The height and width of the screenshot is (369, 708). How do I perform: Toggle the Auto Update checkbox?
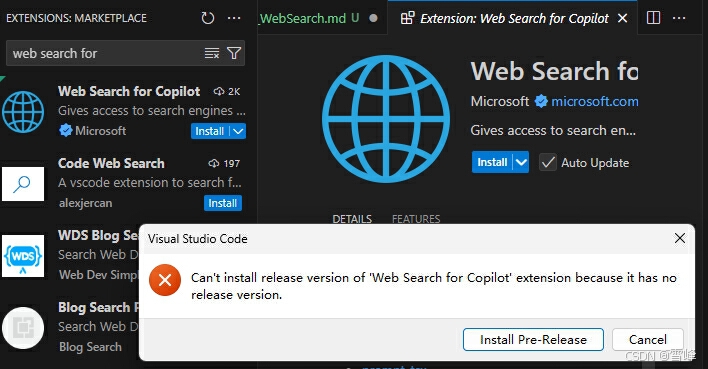(x=548, y=163)
